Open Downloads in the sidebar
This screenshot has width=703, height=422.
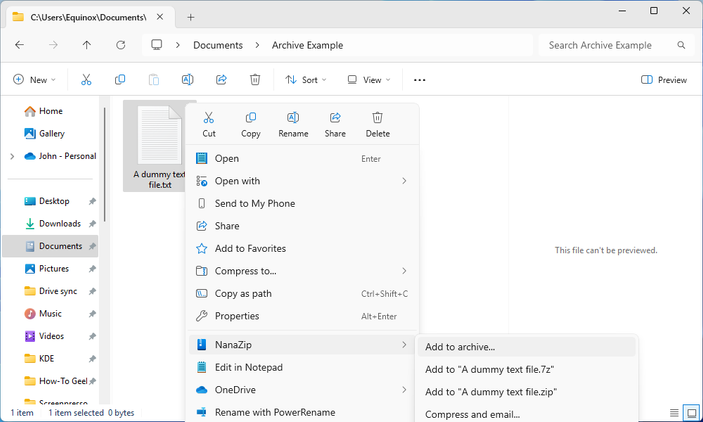coord(50,223)
